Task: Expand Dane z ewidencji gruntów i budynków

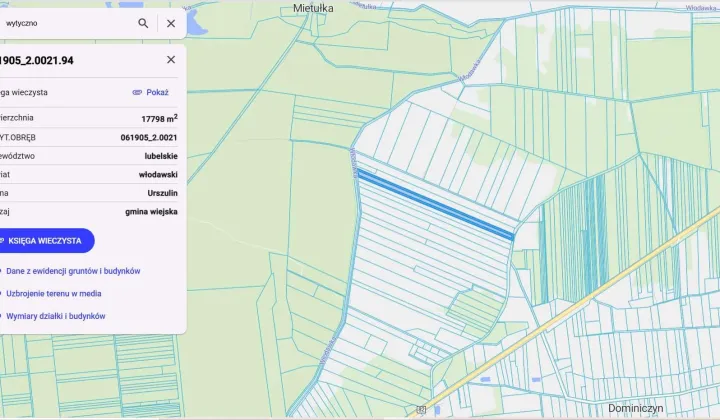Action: (x=72, y=271)
